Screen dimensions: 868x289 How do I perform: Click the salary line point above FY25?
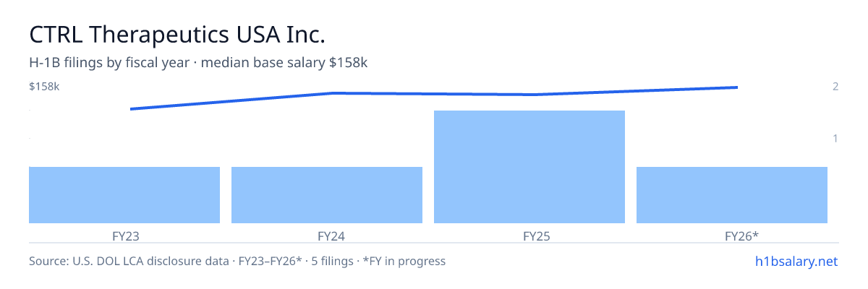coord(535,95)
